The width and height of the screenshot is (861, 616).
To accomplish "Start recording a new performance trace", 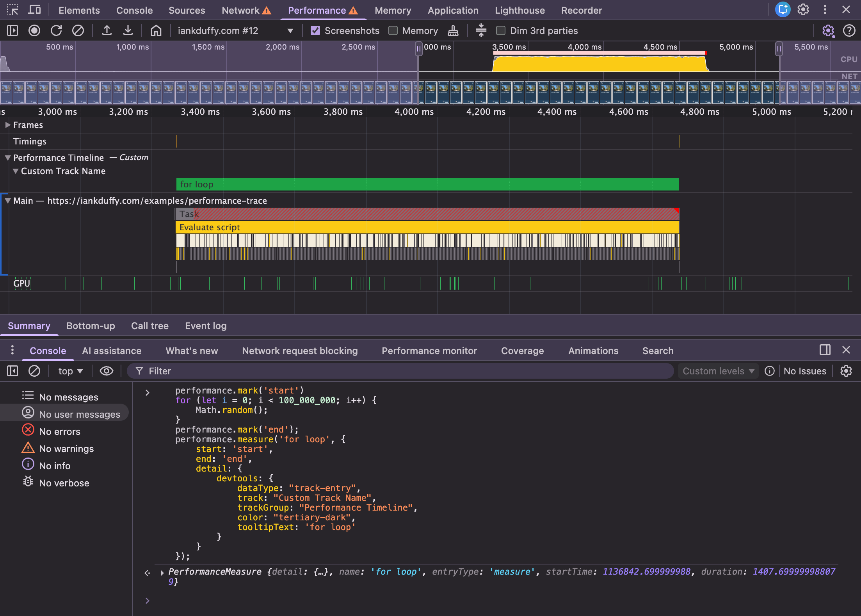I will (x=34, y=30).
